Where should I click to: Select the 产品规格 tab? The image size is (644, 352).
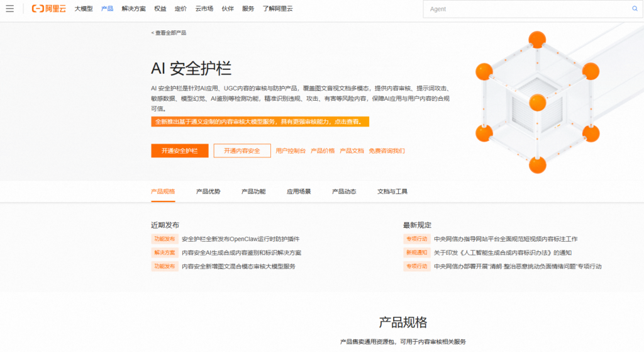[163, 191]
